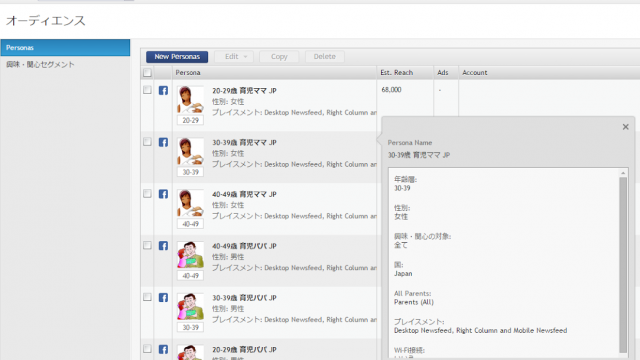Click the 30-39歳 育児ママ JP row name
The width and height of the screenshot is (640, 360).
[x=244, y=142]
